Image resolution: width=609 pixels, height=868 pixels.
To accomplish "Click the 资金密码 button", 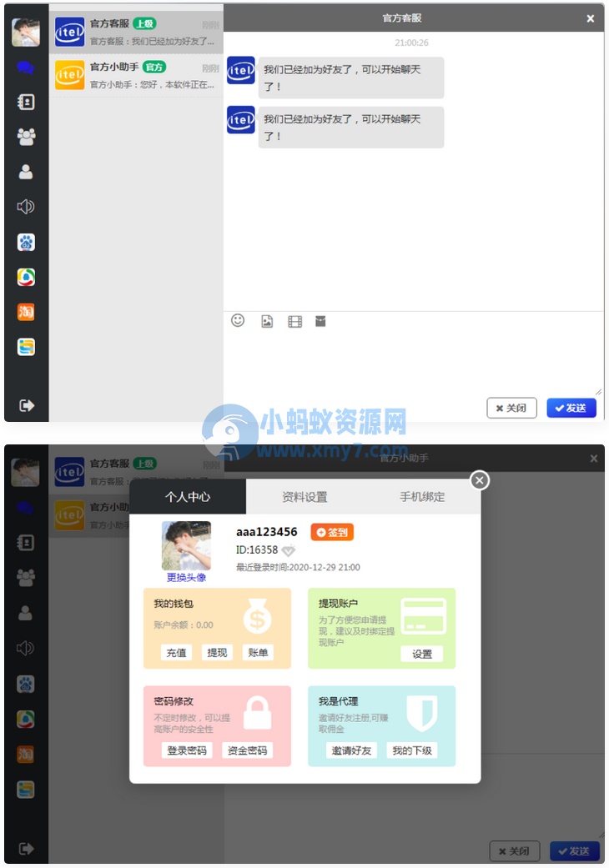I will (x=248, y=750).
